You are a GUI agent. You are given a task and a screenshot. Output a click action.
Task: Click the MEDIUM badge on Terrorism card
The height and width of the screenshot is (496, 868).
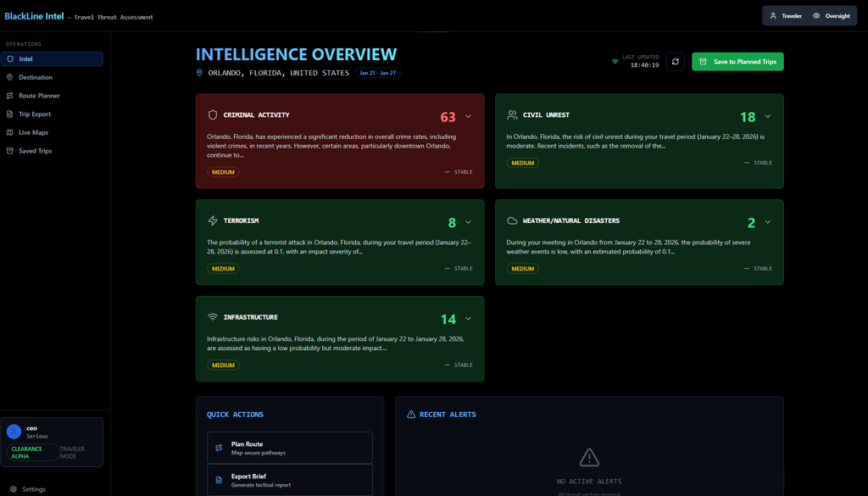click(223, 269)
